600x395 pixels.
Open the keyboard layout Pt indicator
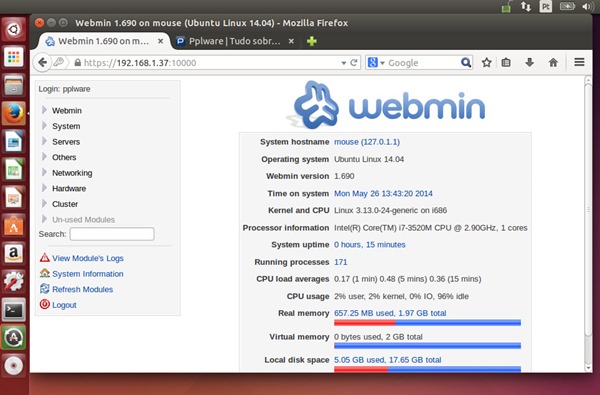(x=545, y=7)
